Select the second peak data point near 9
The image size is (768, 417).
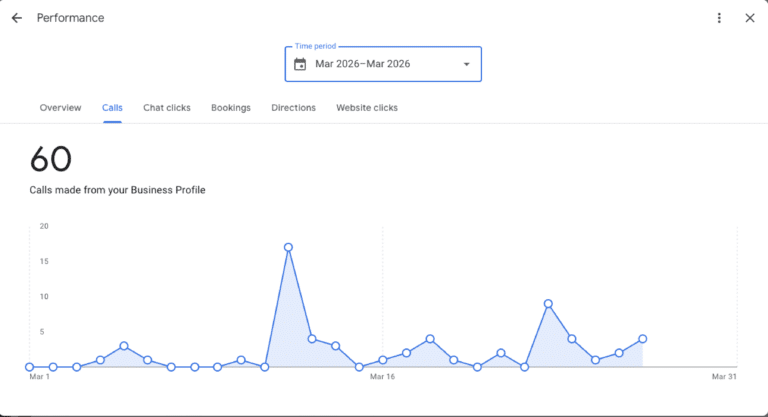click(x=548, y=304)
